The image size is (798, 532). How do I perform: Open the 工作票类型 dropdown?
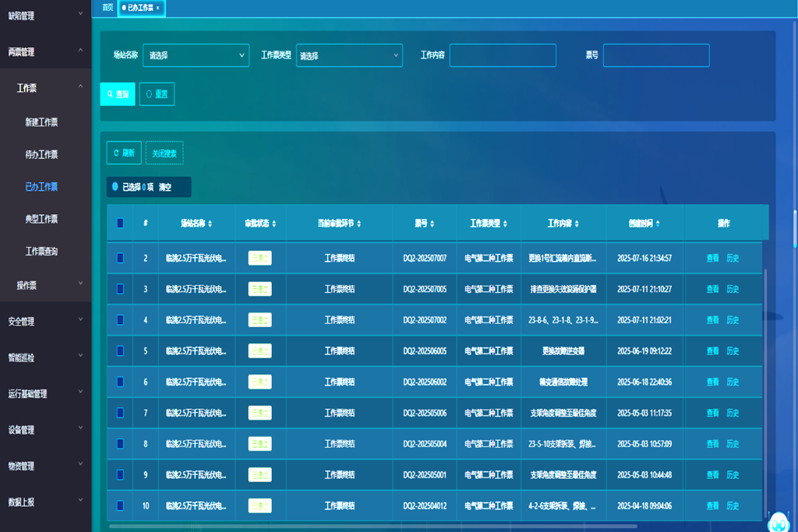[x=348, y=55]
